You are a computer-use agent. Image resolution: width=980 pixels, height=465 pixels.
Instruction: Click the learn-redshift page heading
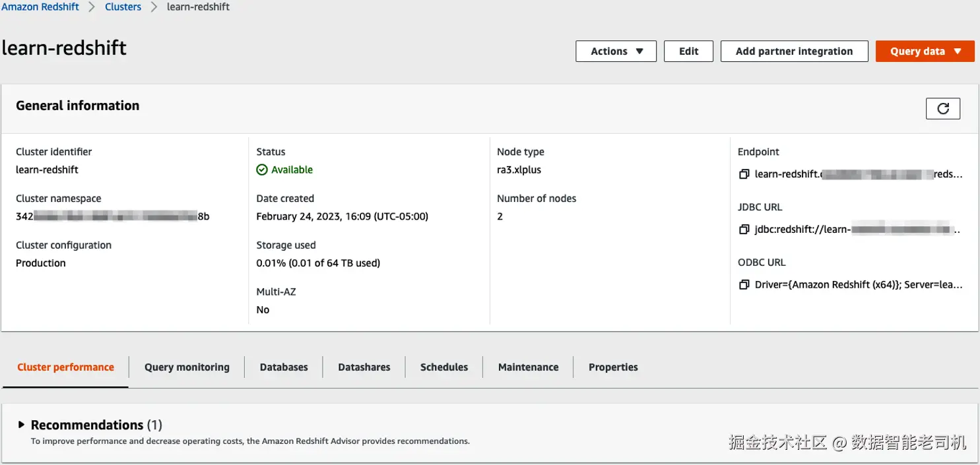[x=64, y=48]
